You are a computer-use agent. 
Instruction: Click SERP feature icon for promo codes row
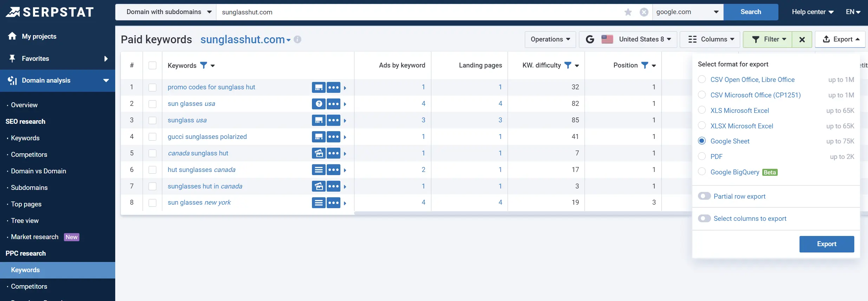[x=319, y=87]
